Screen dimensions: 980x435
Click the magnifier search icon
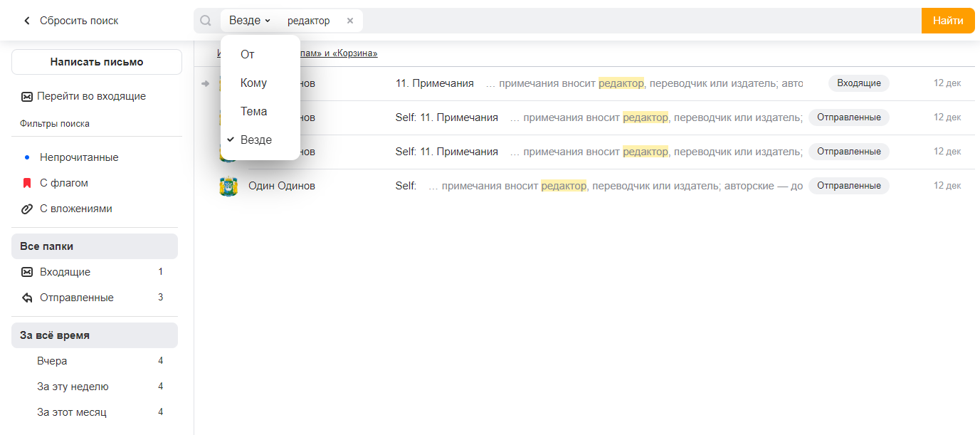(206, 21)
